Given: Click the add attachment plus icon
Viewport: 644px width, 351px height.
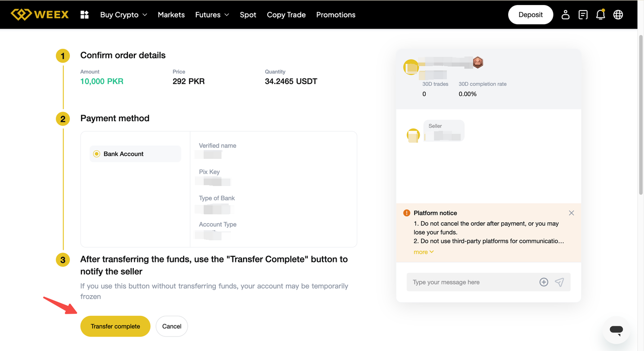Looking at the screenshot, I should 544,282.
